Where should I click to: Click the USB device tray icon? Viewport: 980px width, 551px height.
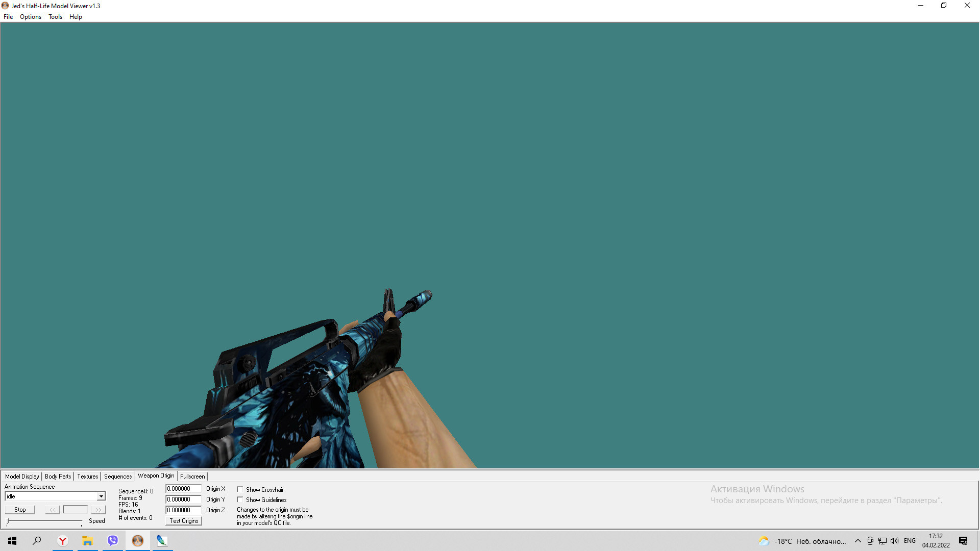tap(870, 541)
